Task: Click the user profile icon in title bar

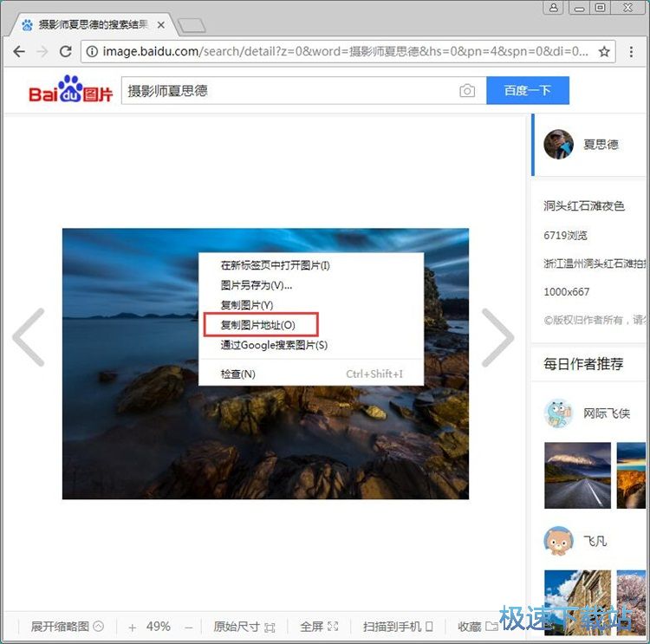Action: [x=554, y=8]
